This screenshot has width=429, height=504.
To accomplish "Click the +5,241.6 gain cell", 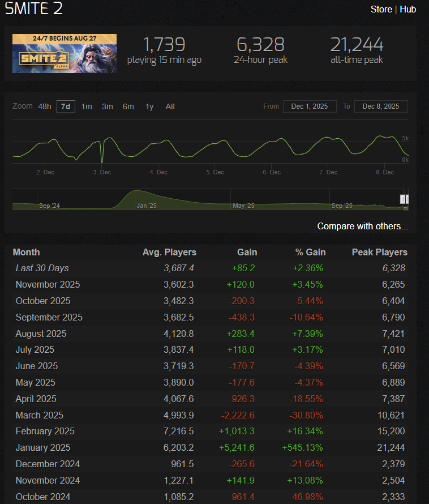I will pos(237,448).
